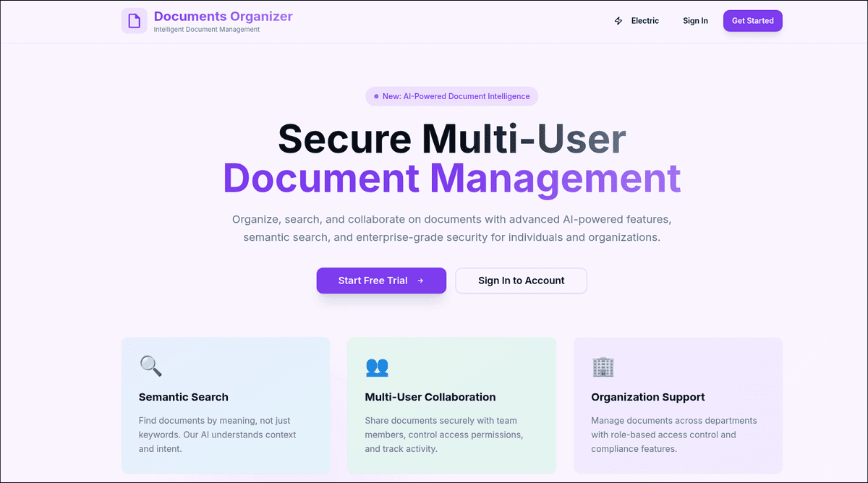Click the Multi-User Collaboration people icon
The height and width of the screenshot is (483, 868).
(x=375, y=367)
